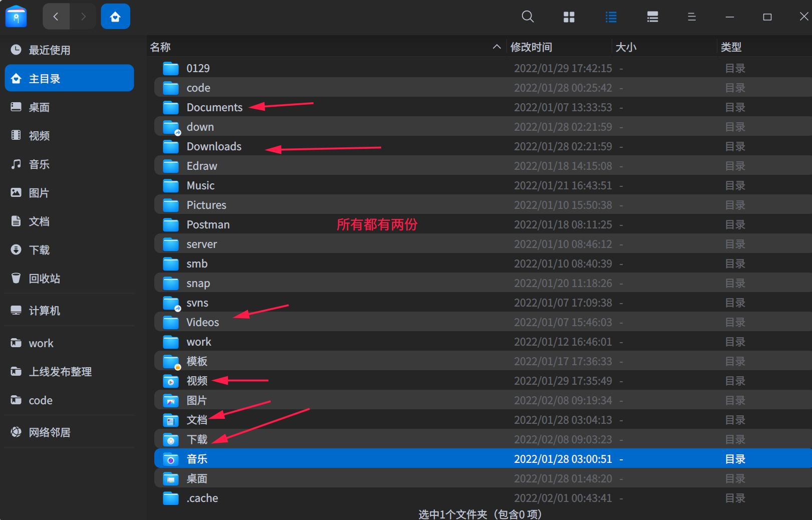Click the Postman folder icon
812x520 pixels.
[171, 224]
